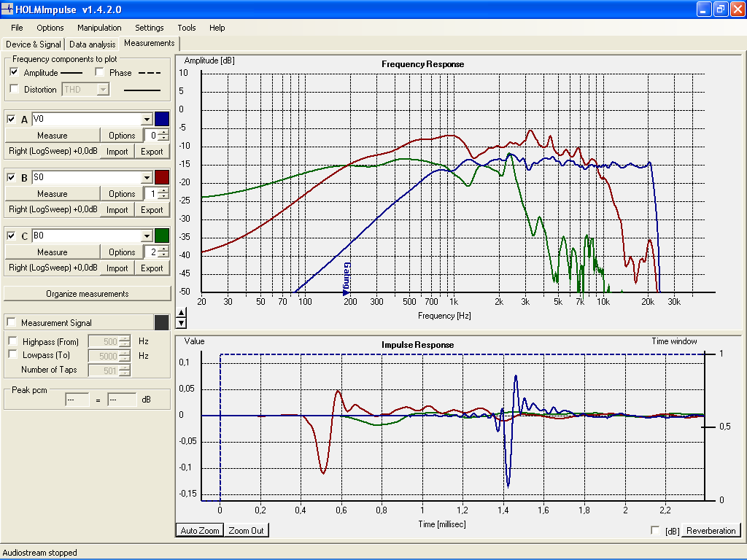Uncheck measurement B checkbox
This screenshot has height=560, width=747.
(11, 178)
